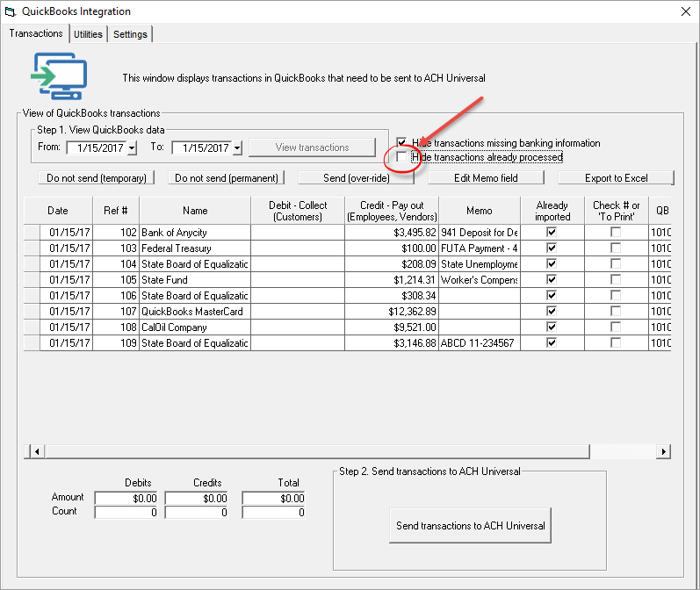
Task: Click the Export to Excel button
Action: point(616,178)
